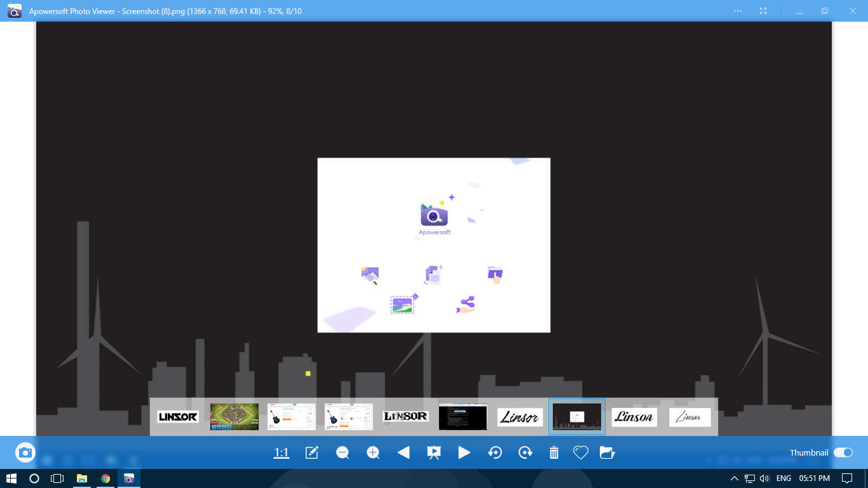Open Google Chrome from the taskbar

[105, 478]
